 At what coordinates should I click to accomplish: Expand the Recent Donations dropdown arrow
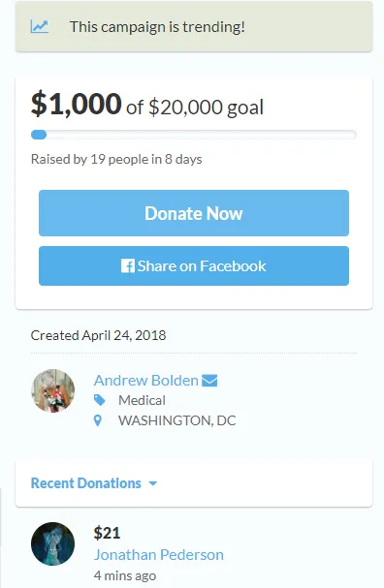pos(153,483)
